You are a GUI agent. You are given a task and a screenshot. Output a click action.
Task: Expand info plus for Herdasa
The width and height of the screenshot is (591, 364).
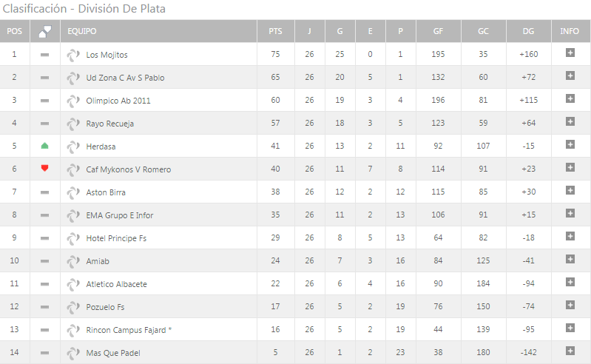click(x=570, y=145)
